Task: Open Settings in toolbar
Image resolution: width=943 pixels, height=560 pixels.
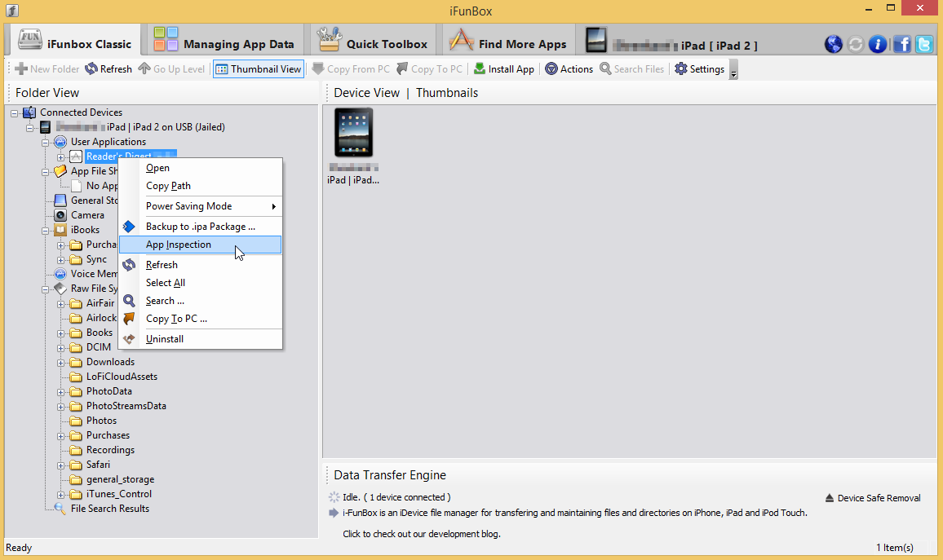Action: (x=699, y=69)
